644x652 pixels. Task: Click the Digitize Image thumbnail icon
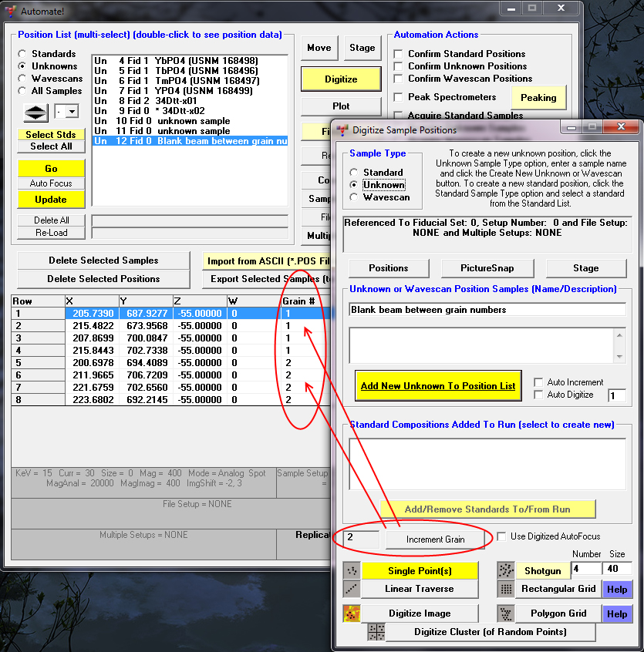click(352, 613)
